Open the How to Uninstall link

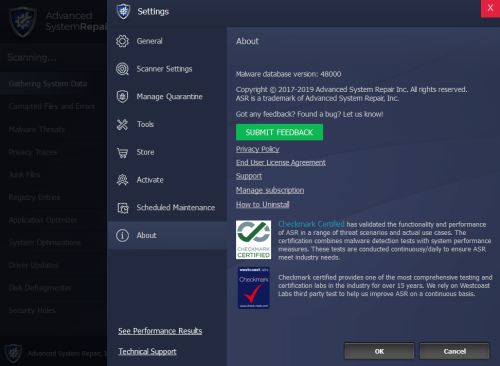pyautogui.click(x=263, y=204)
